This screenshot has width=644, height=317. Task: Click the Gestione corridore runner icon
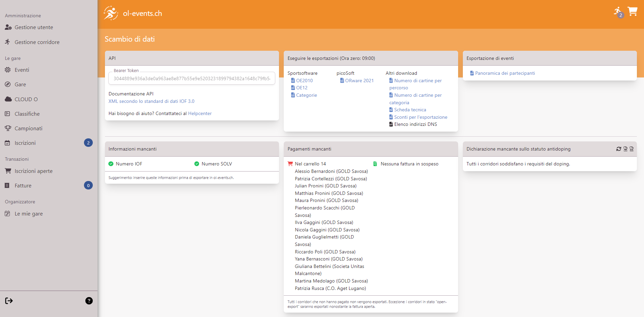[7, 42]
